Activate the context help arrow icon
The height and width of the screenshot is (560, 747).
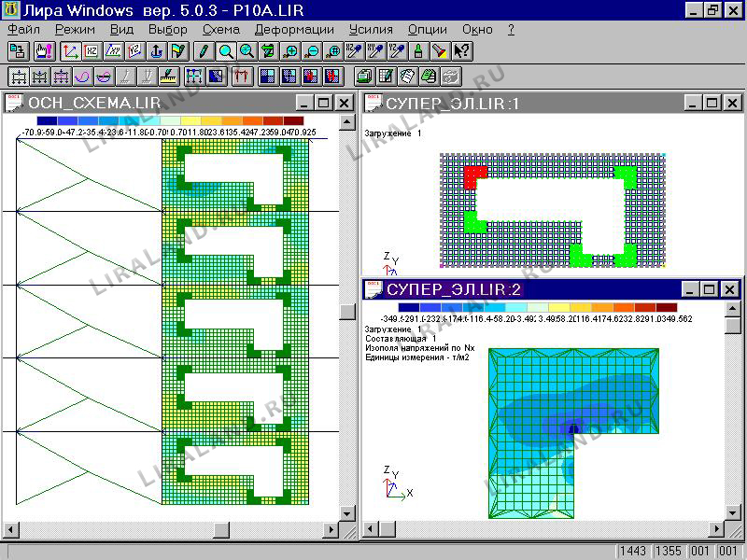click(x=461, y=50)
